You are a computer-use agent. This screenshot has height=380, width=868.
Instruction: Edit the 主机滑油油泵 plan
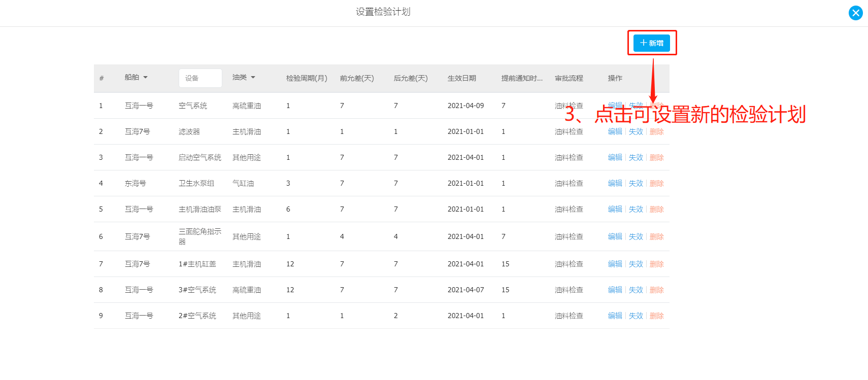tap(615, 209)
